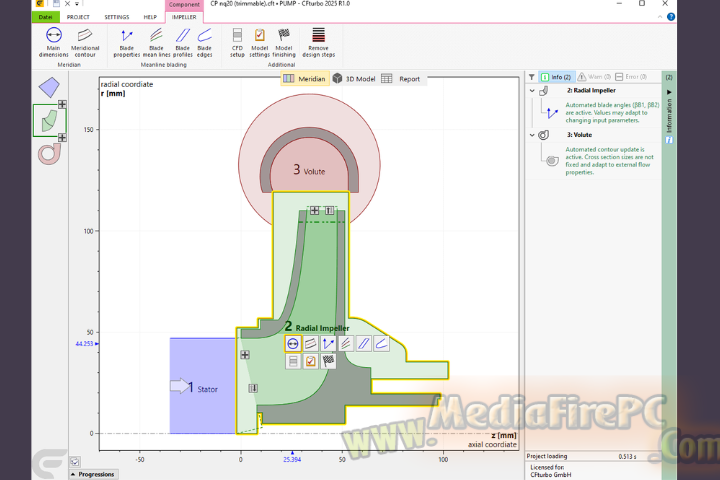Click the Stator arrow in the diagram
This screenshot has height=480, width=720.
click(180, 386)
